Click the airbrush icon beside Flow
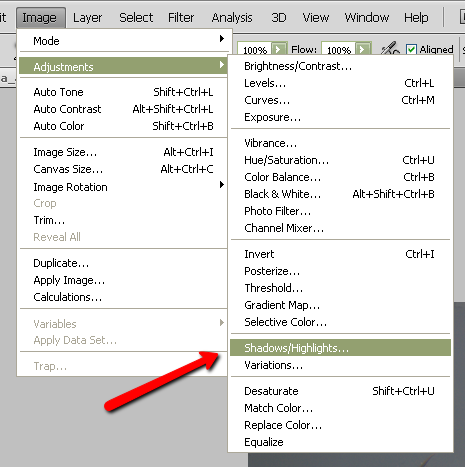Screen dimensions: 465x467 tap(390, 48)
